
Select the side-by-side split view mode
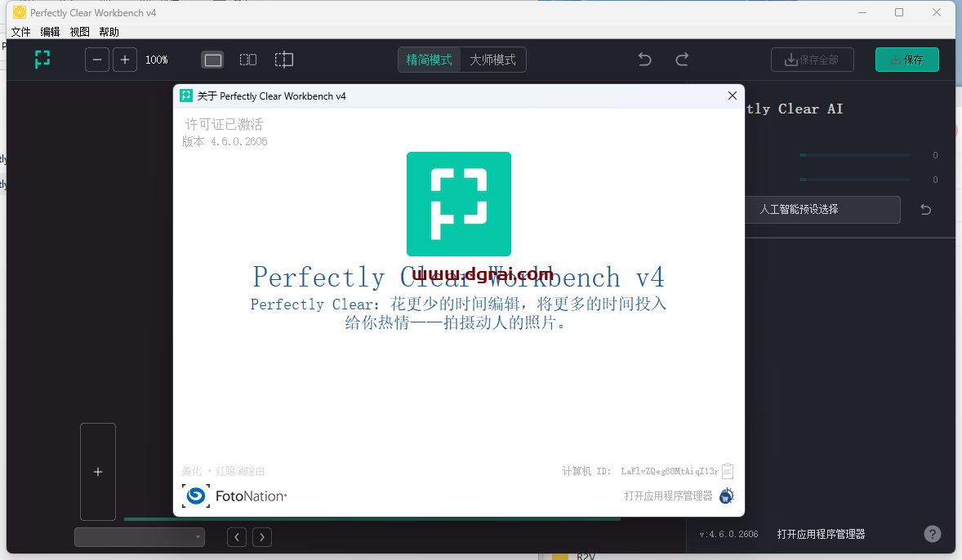coord(248,60)
